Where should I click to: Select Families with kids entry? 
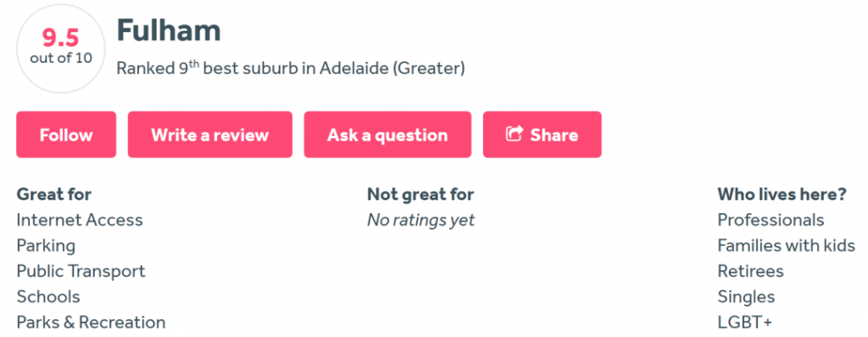pos(787,245)
